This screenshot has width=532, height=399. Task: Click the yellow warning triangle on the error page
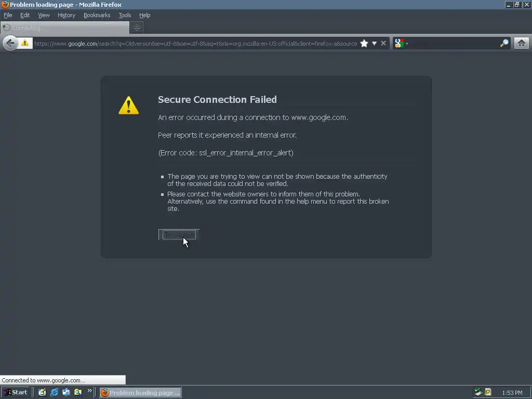click(x=129, y=105)
